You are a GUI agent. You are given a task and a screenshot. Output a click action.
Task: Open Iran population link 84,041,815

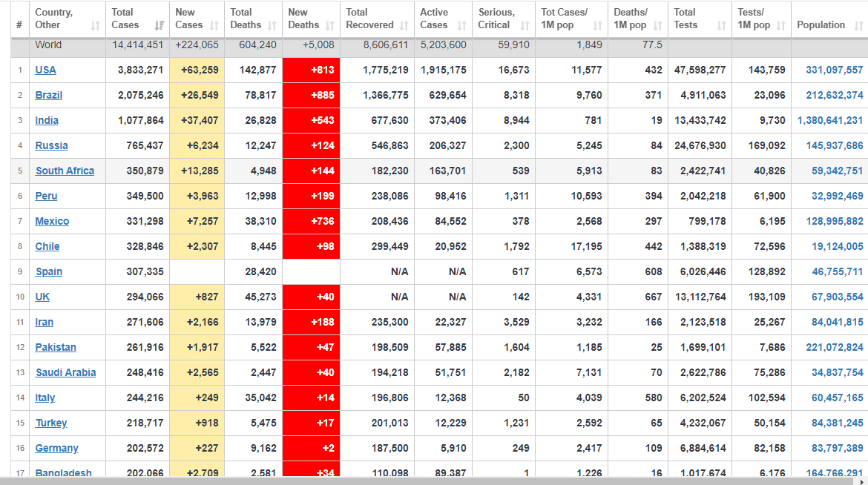pos(837,322)
